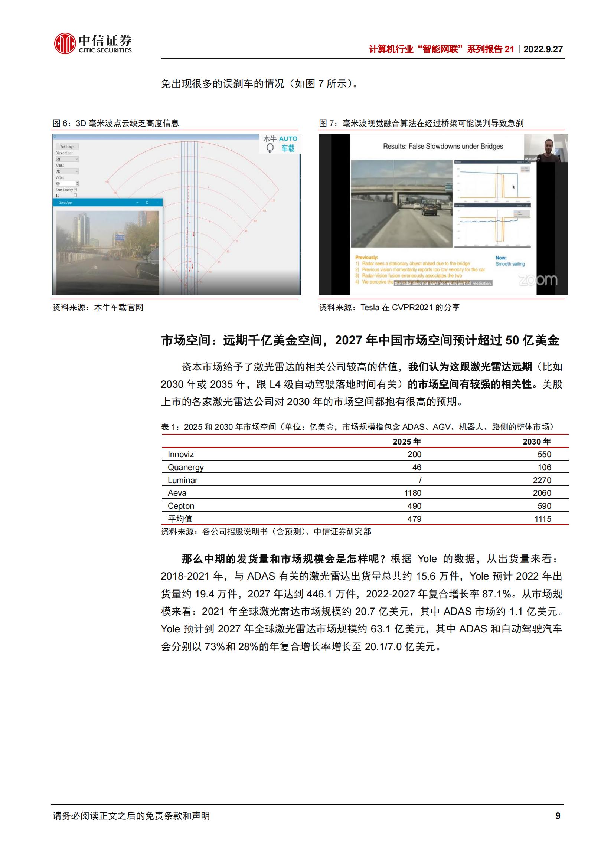
Task: Click the Luminar row label
Action: pos(183,480)
